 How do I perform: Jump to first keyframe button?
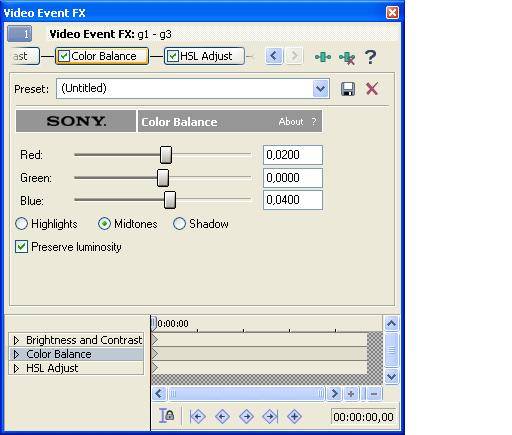[197, 416]
